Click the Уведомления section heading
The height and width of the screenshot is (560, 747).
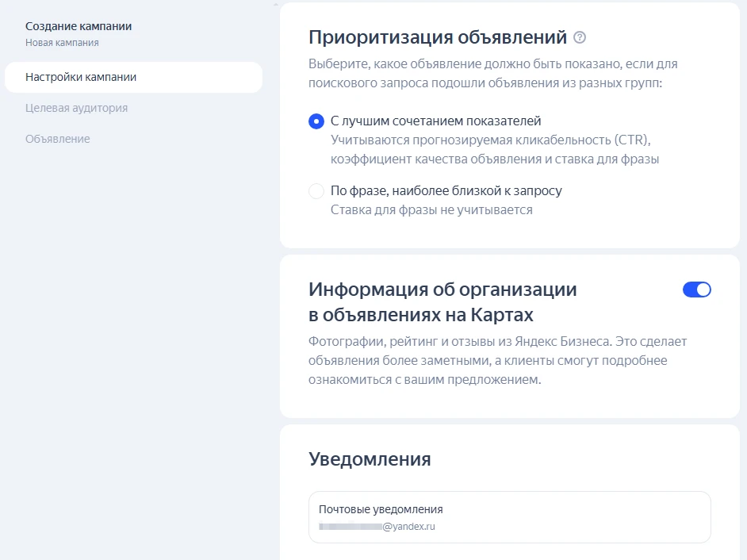tap(370, 458)
